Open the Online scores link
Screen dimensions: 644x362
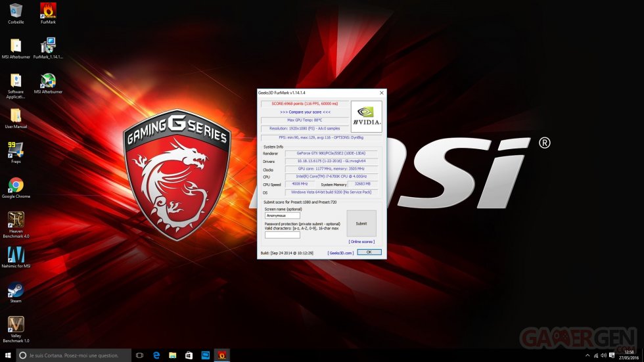361,242
